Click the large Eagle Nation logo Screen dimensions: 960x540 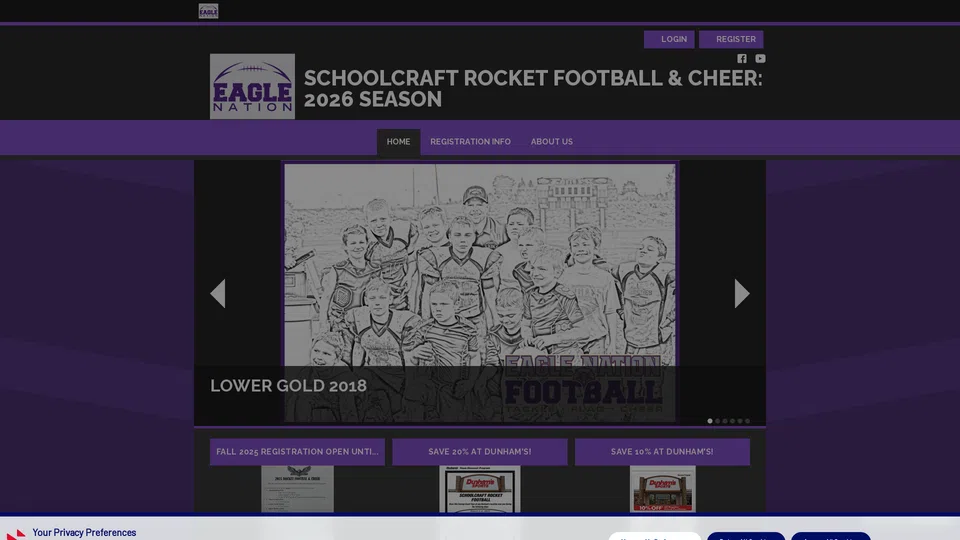click(252, 86)
